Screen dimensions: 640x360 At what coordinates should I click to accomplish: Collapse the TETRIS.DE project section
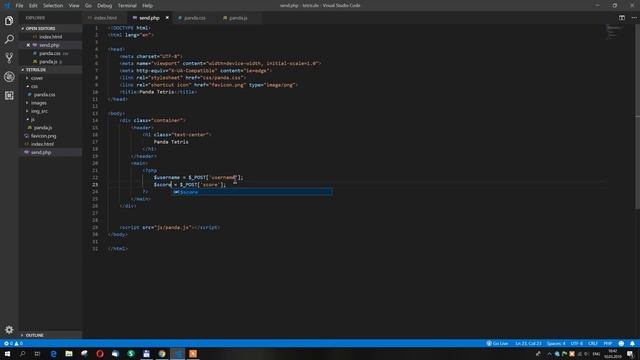[x=51, y=70]
